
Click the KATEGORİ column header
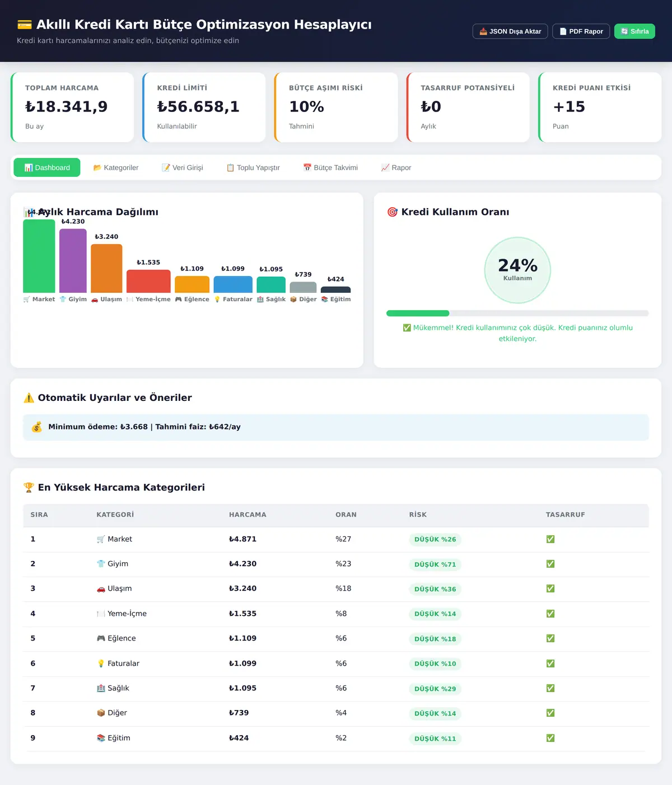[115, 515]
